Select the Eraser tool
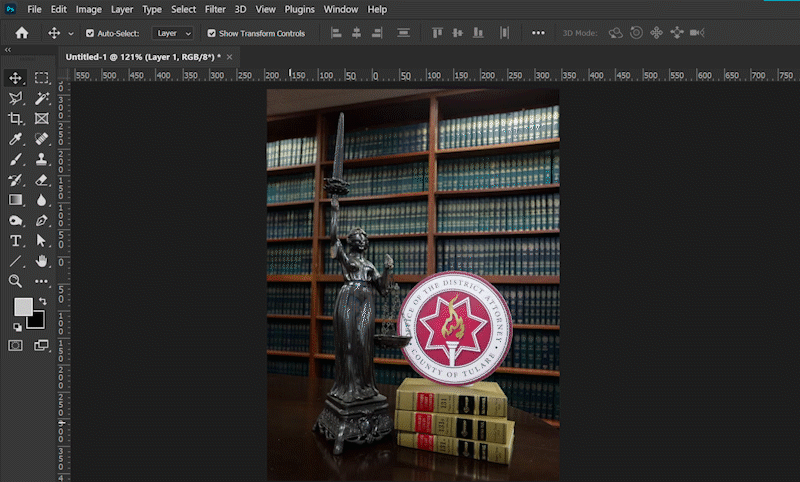The image size is (800, 482). coord(41,180)
